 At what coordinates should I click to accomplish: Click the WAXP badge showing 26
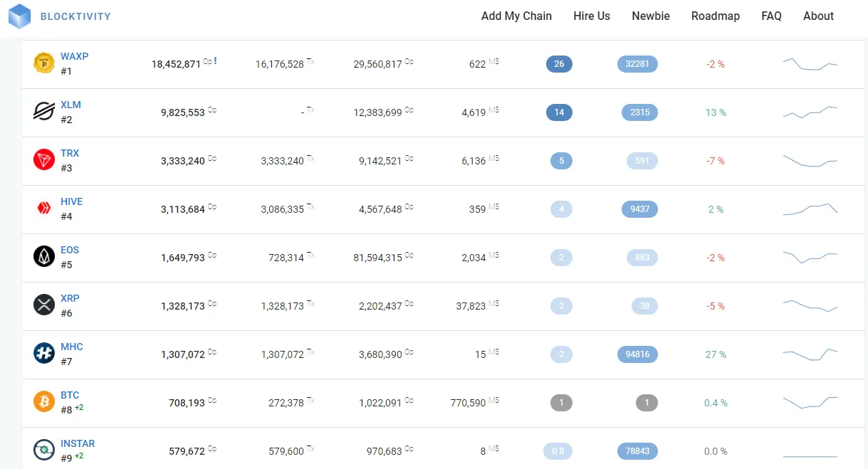click(559, 64)
